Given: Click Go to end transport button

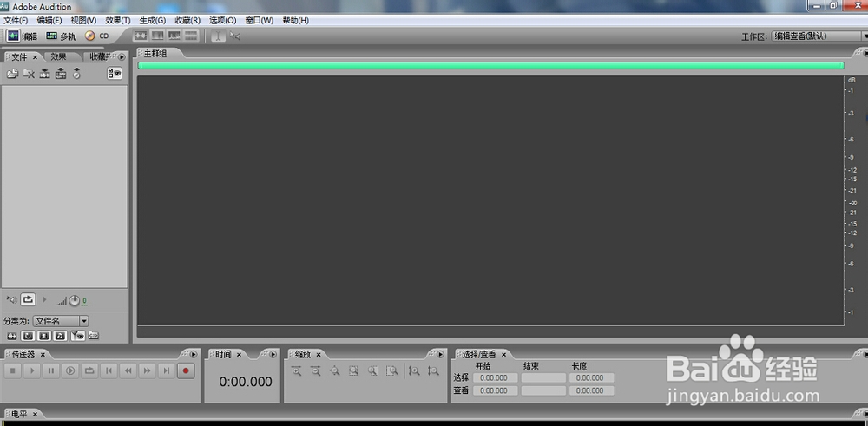Looking at the screenshot, I should 166,370.
